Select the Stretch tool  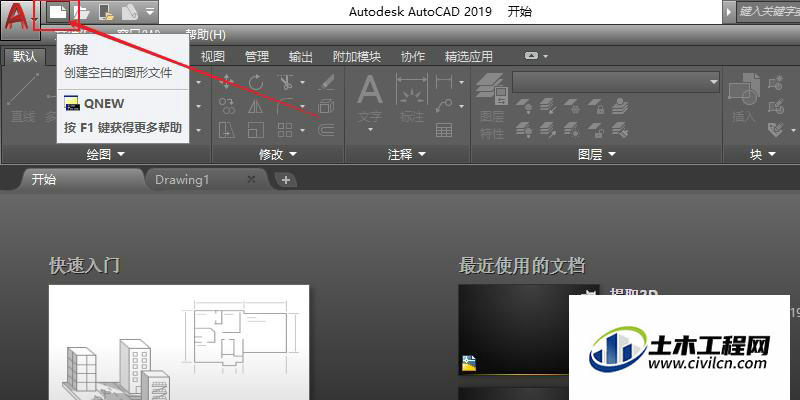(x=227, y=130)
